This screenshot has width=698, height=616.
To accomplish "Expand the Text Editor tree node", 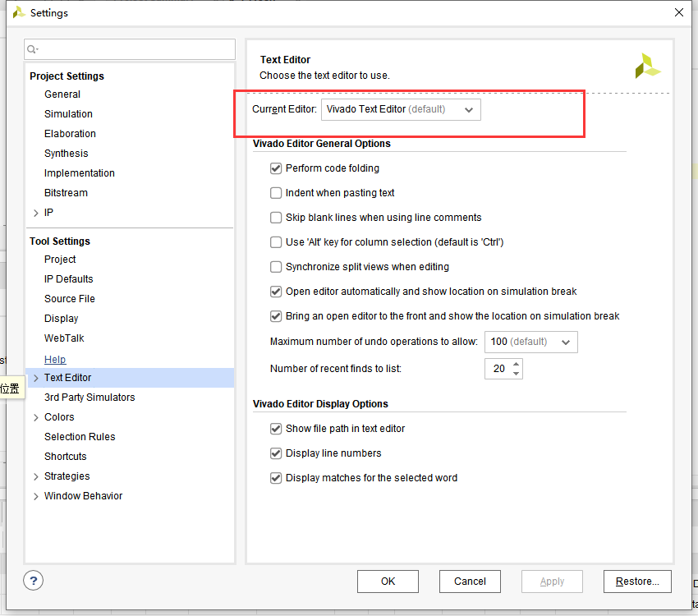I will (x=36, y=379).
